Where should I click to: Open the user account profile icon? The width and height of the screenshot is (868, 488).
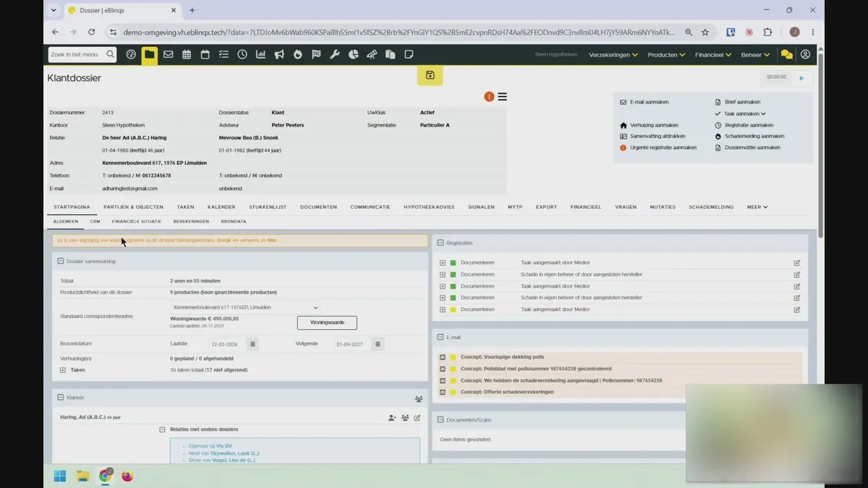(805, 55)
